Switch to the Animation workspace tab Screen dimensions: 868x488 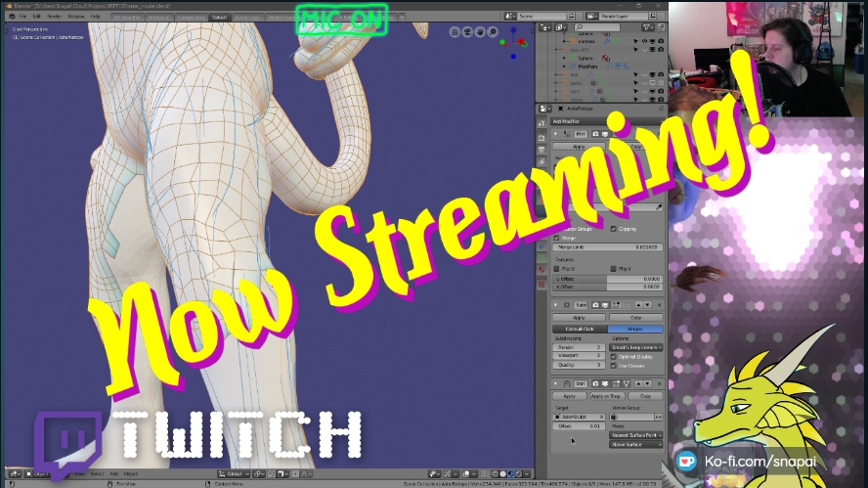click(x=159, y=18)
